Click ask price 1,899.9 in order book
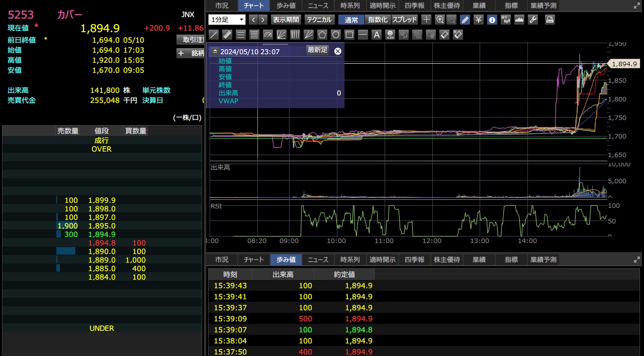644x356 pixels. pos(102,200)
